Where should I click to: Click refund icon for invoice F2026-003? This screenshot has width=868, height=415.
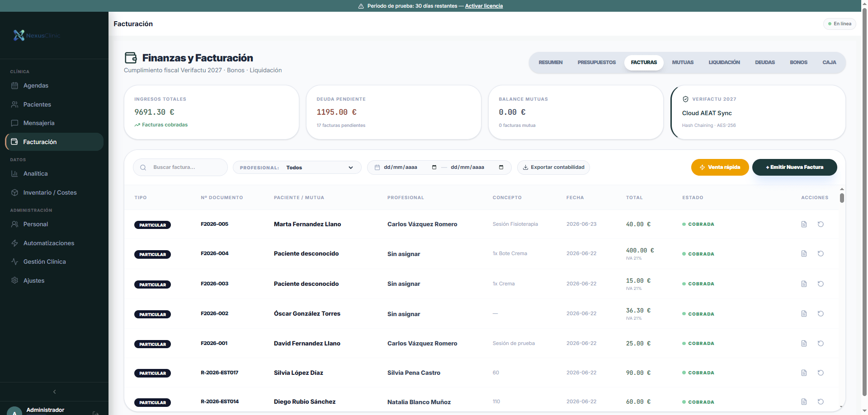(x=821, y=284)
